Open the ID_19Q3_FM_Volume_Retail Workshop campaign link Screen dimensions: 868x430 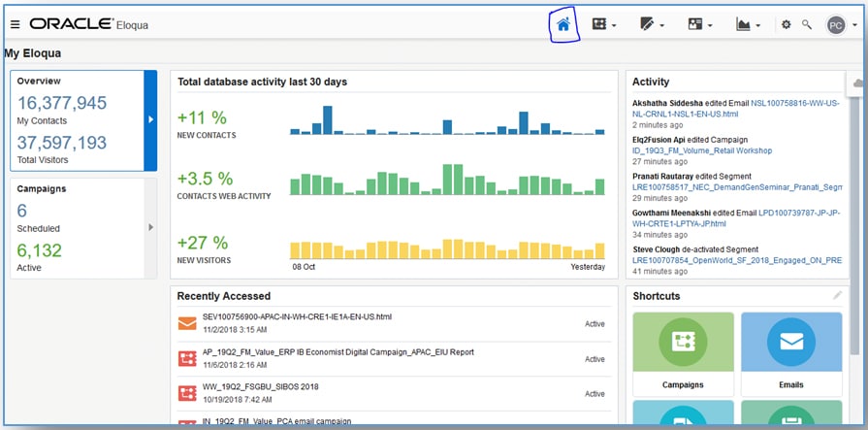[702, 150]
